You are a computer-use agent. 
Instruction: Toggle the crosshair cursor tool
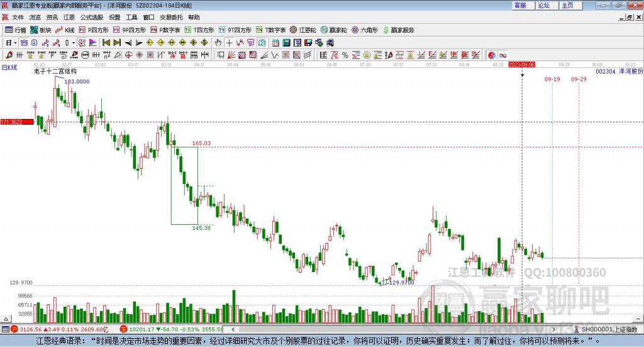229,43
